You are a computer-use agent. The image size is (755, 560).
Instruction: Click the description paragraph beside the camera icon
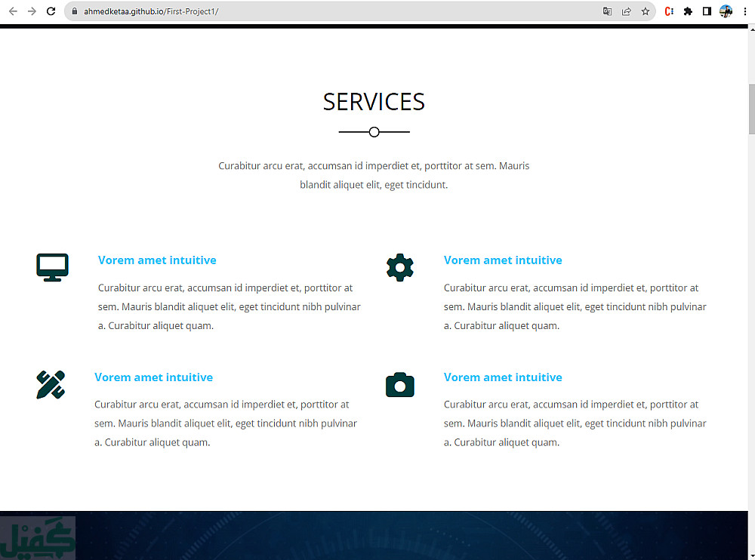(x=575, y=423)
